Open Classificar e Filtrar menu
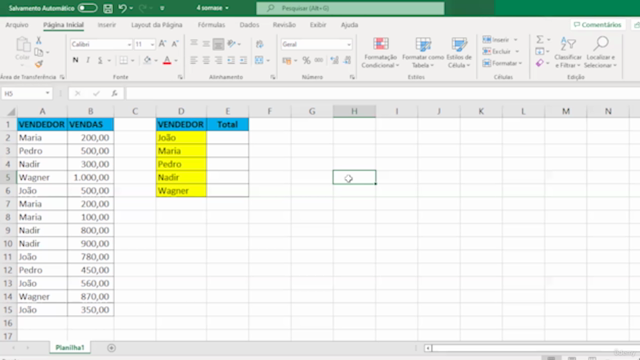The height and width of the screenshot is (360, 640). pos(568,52)
